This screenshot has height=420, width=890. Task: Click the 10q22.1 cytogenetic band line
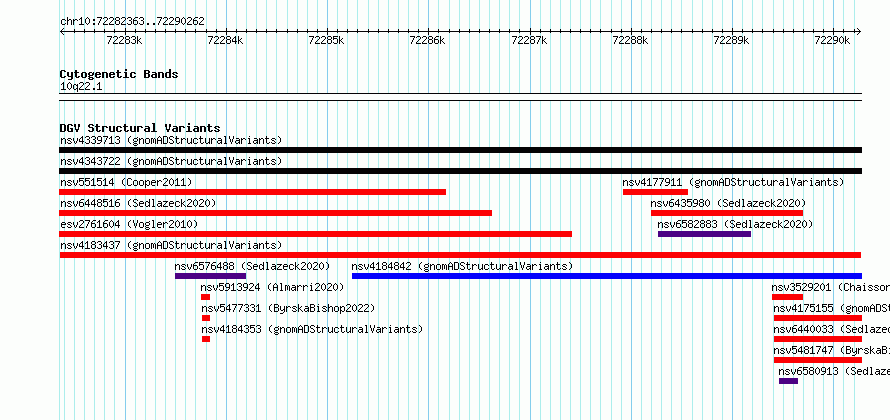click(460, 97)
